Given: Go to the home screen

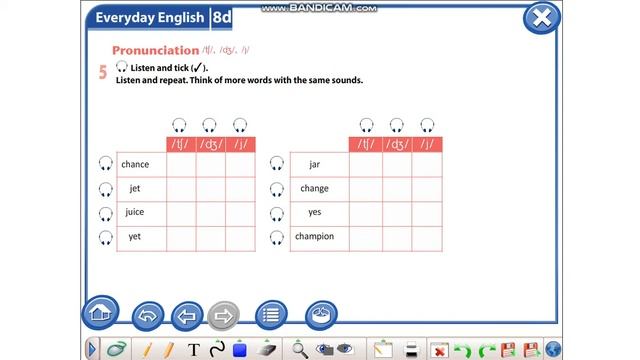Looking at the screenshot, I should pyautogui.click(x=100, y=313).
